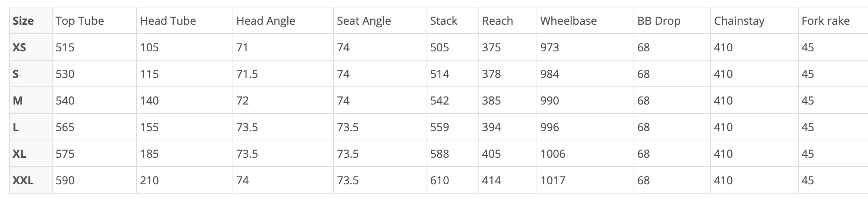Click the 515 top tube value
Screen dimensions: 868x198
click(x=65, y=48)
